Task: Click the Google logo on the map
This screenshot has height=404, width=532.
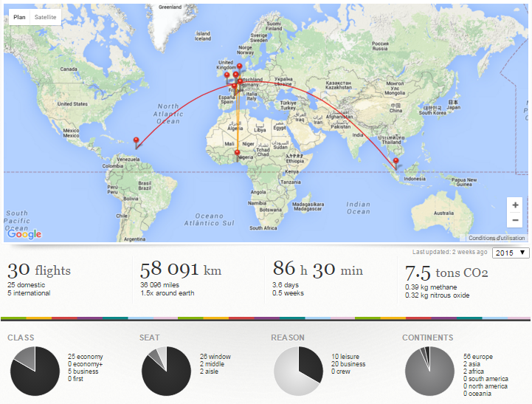Action: point(24,233)
